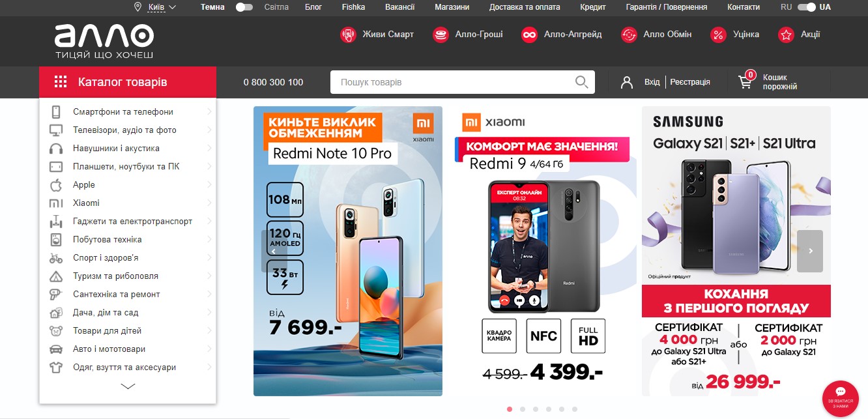The image size is (868, 419).
Task: Open the Київ city dropdown
Action: pyautogui.click(x=155, y=7)
